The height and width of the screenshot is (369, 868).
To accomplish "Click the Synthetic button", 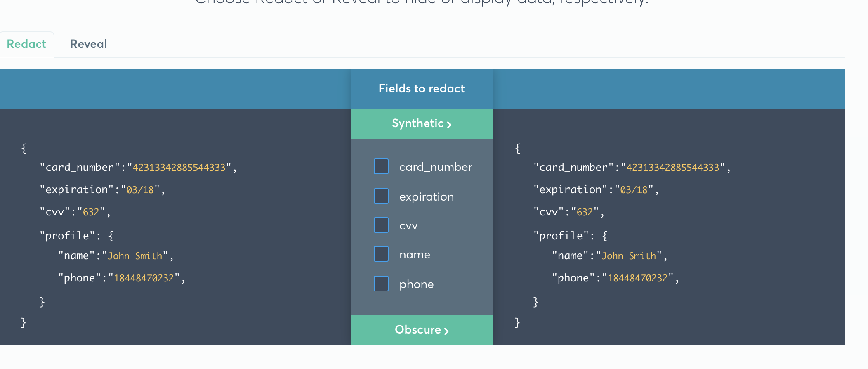I will 422,124.
